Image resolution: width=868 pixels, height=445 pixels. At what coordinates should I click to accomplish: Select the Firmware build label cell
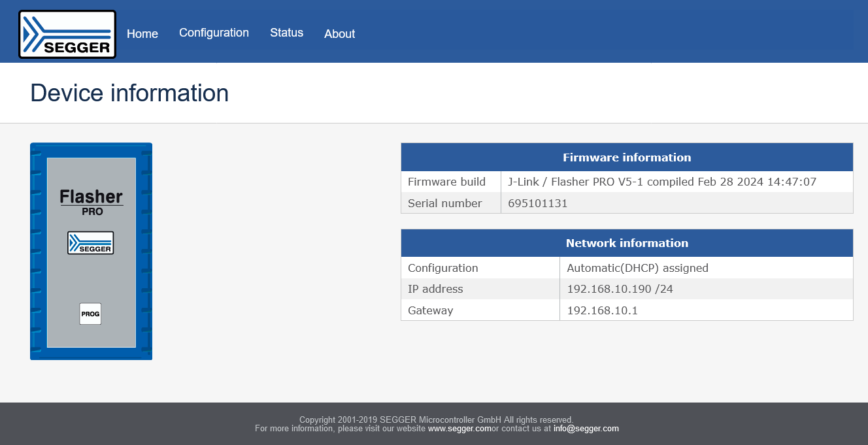451,182
